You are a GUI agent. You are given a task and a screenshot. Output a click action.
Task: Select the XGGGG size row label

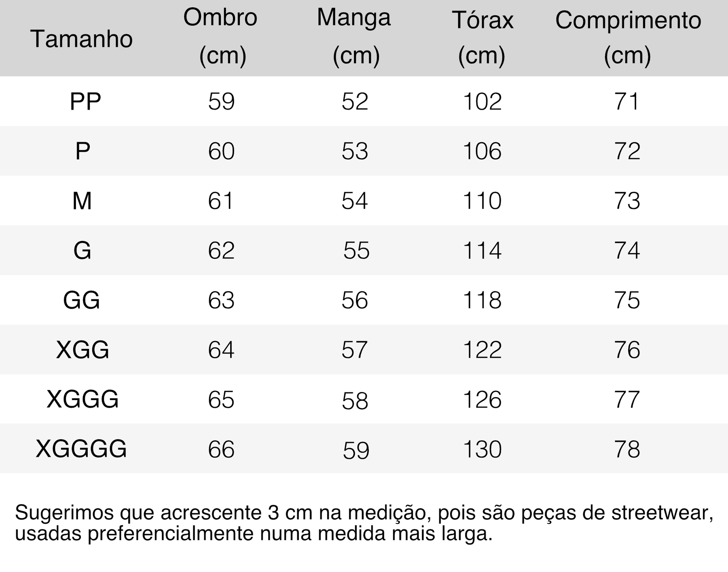tap(81, 449)
